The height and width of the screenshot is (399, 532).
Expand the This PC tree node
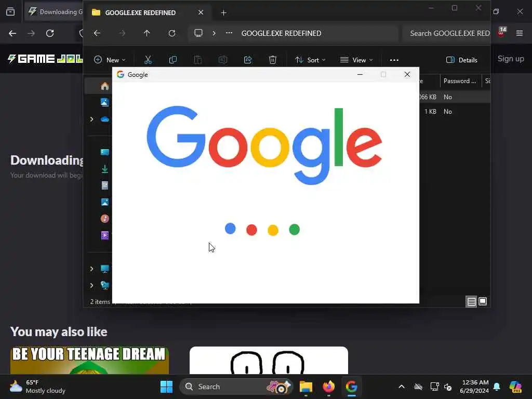91,269
